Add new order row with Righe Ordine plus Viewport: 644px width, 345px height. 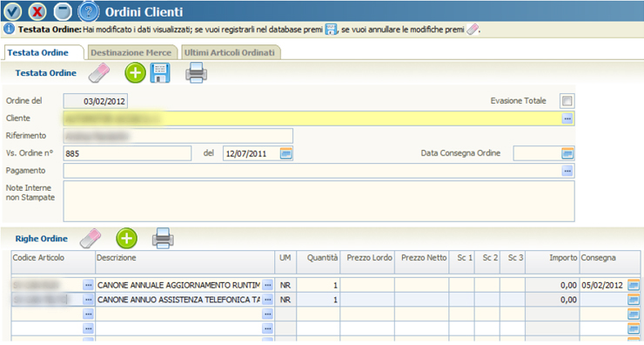click(126, 239)
